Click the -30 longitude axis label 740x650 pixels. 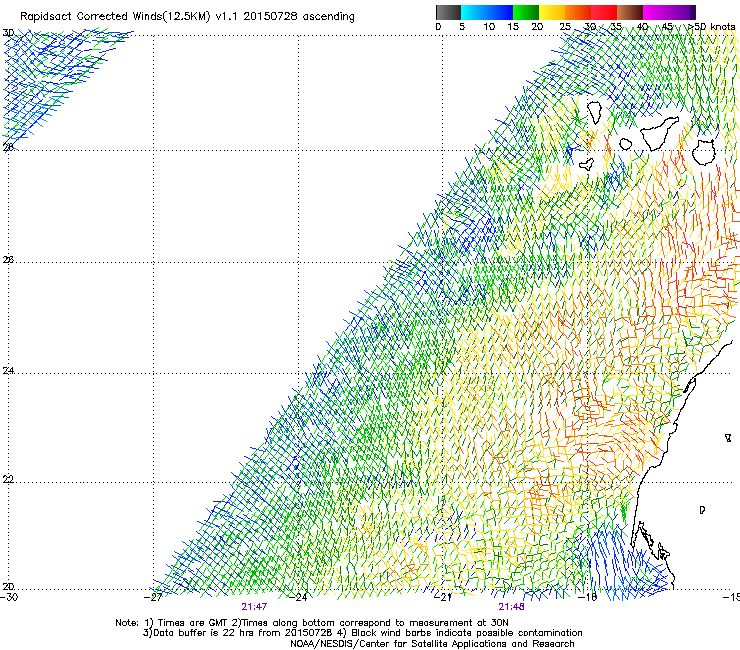click(9, 597)
